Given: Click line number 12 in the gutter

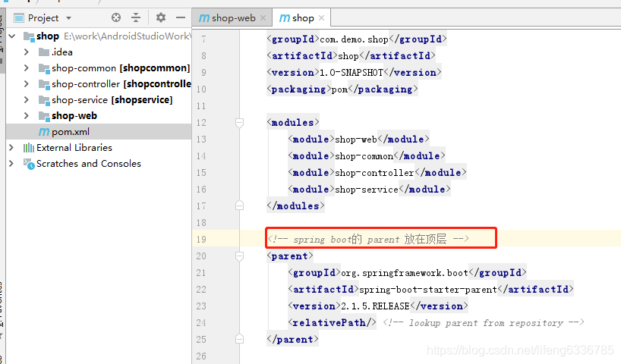Looking at the screenshot, I should [201, 123].
